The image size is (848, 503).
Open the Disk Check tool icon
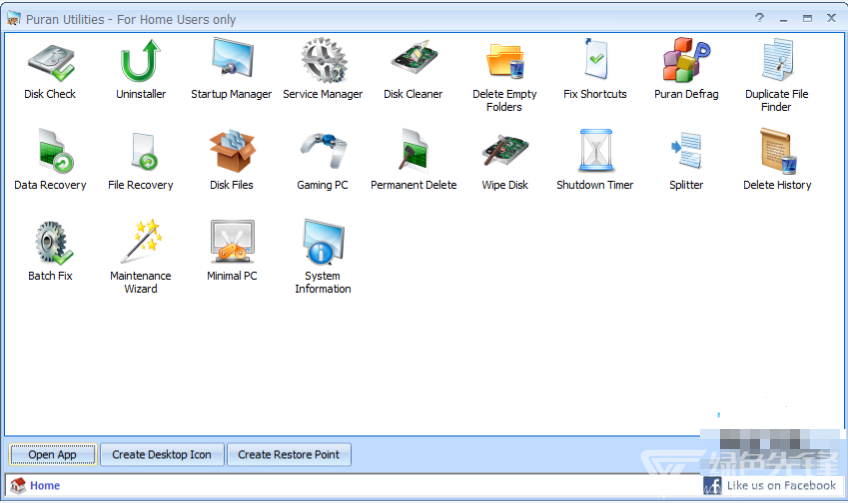click(x=51, y=63)
